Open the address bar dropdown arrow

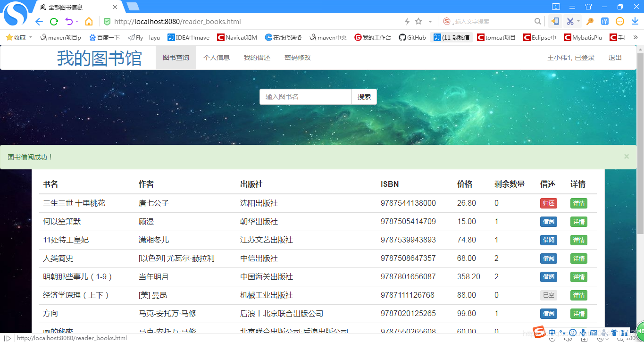[430, 22]
